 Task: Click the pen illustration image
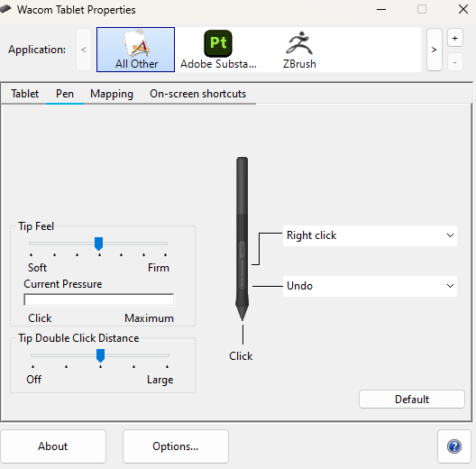pos(242,239)
